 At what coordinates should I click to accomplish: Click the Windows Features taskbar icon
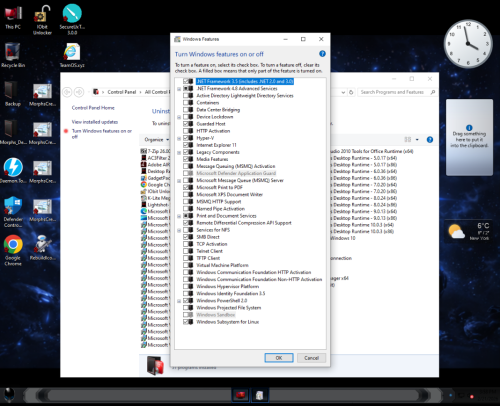pos(259,395)
